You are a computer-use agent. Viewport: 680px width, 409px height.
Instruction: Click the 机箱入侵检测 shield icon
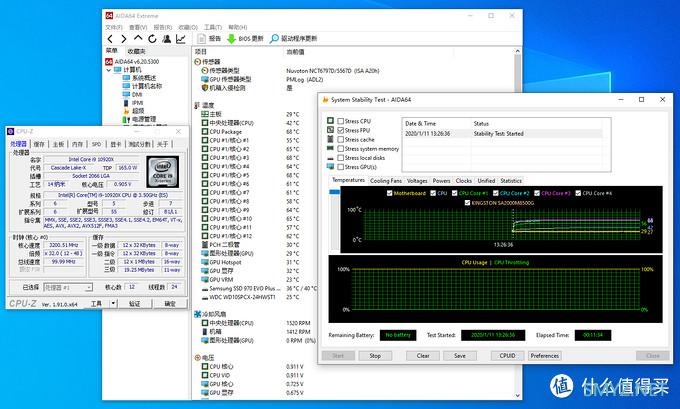coord(205,88)
